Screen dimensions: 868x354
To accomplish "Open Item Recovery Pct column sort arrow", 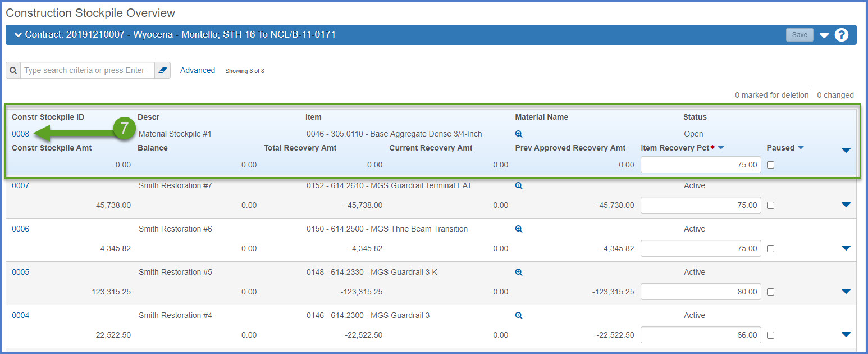I will [721, 148].
